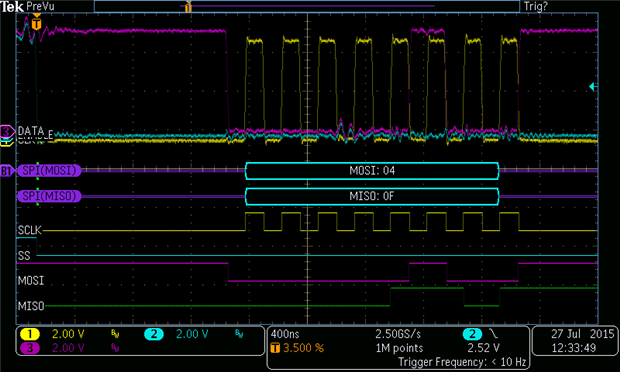
Task: Click the cyan channel 2 badge in the vertical-scale readout
Action: click(154, 334)
